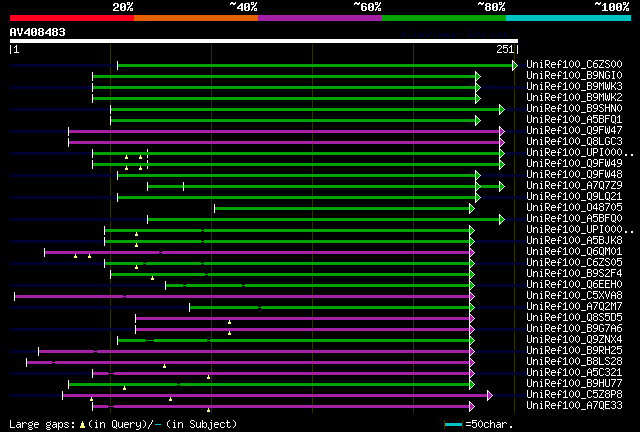The image size is (640, 432).
Task: Click yellow gap marker under UniRef100_B9HU77 bar
Action: coord(124,388)
